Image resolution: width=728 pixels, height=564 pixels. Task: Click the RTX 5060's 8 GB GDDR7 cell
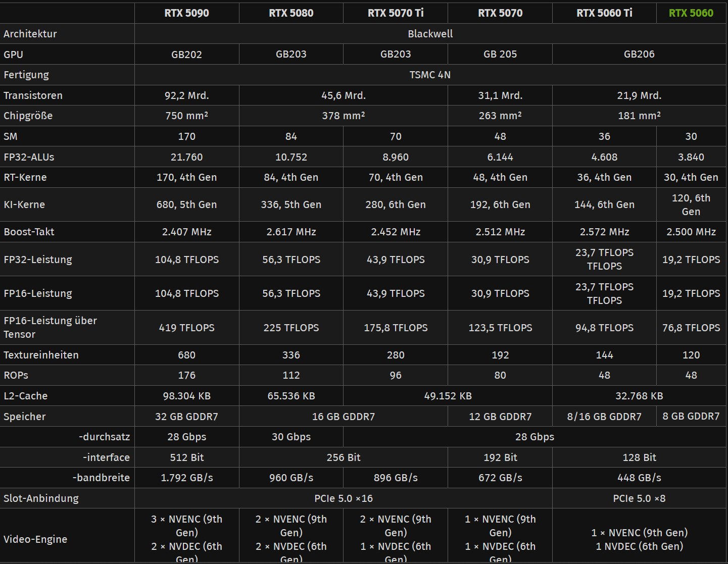coord(691,416)
